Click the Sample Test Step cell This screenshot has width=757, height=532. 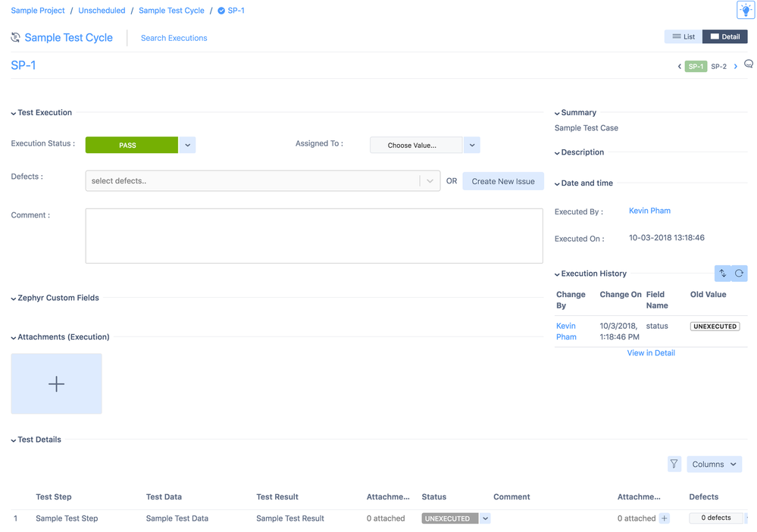[x=67, y=518]
